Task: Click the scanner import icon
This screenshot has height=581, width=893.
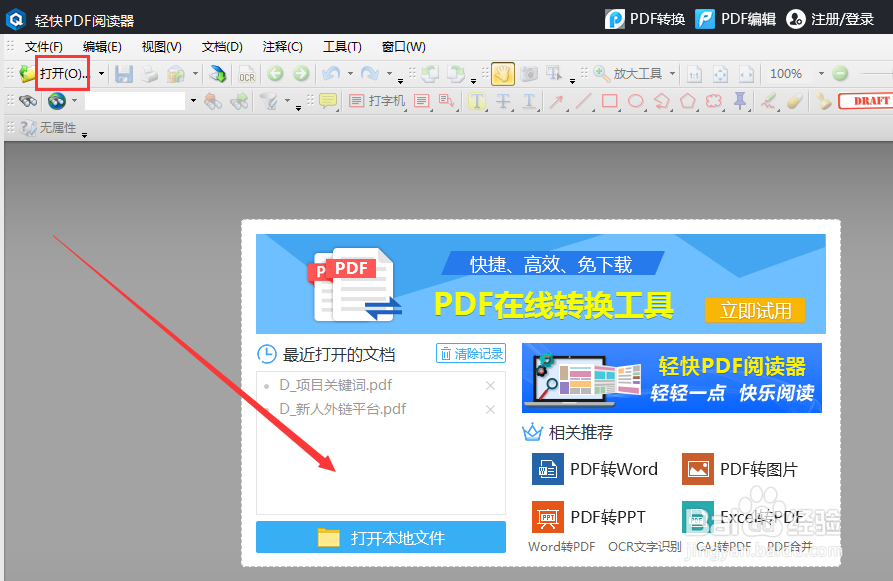Action: pos(217,73)
